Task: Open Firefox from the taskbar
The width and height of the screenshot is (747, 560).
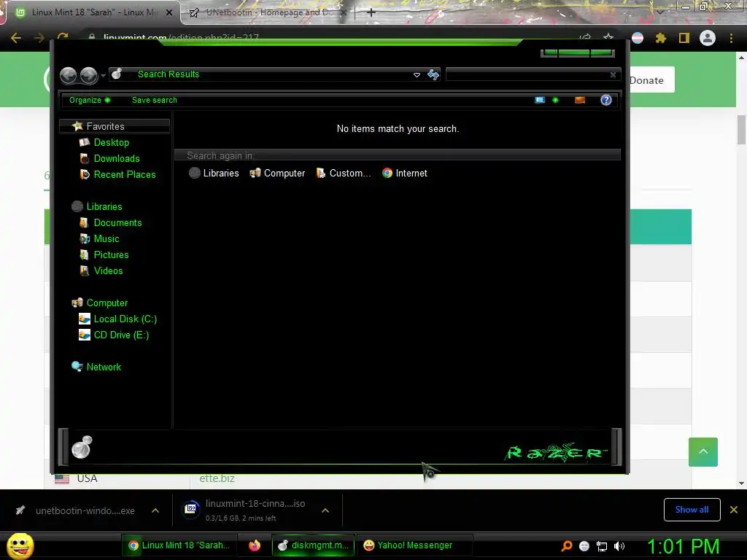Action: pyautogui.click(x=255, y=545)
